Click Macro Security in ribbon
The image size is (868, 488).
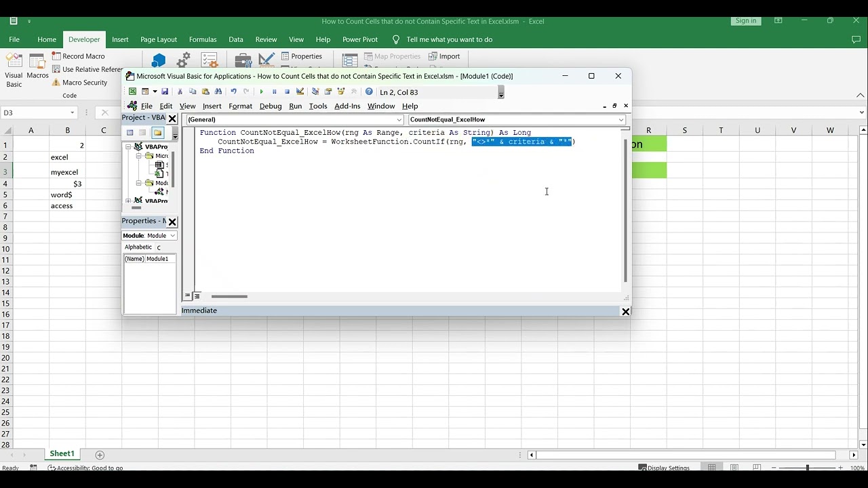(x=79, y=83)
